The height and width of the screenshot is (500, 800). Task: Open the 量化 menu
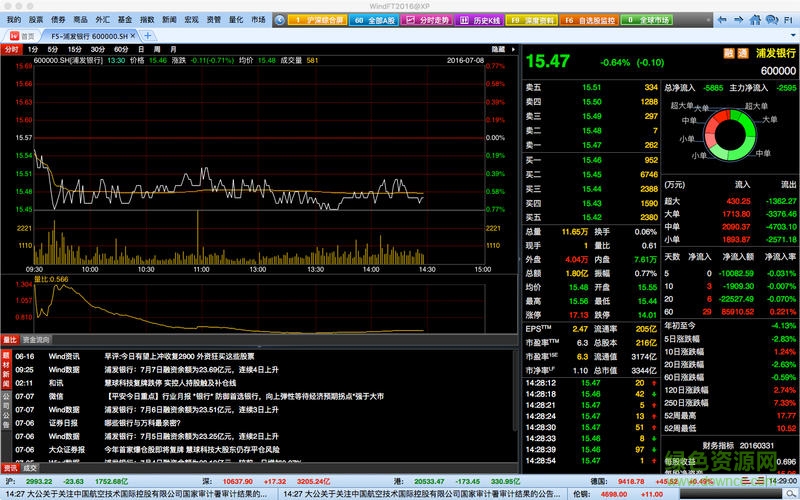pos(236,19)
